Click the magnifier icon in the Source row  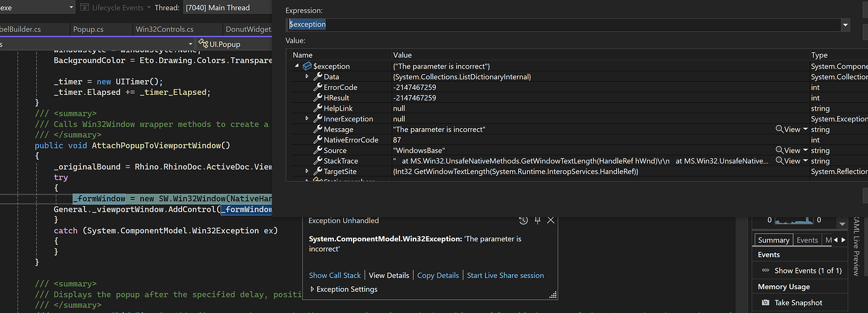coord(779,150)
